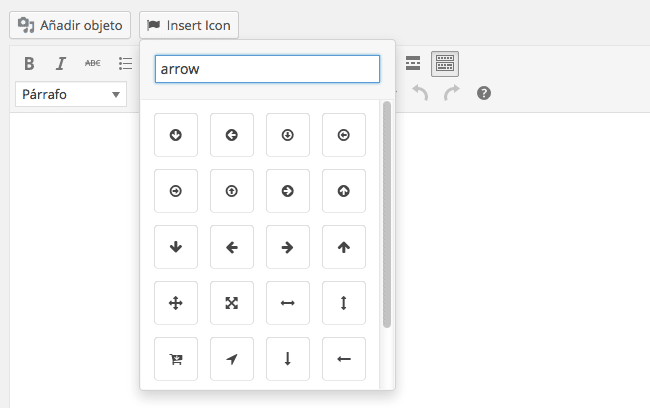650x408 pixels.
Task: Click the undo arrow in the toolbar
Action: pos(420,93)
